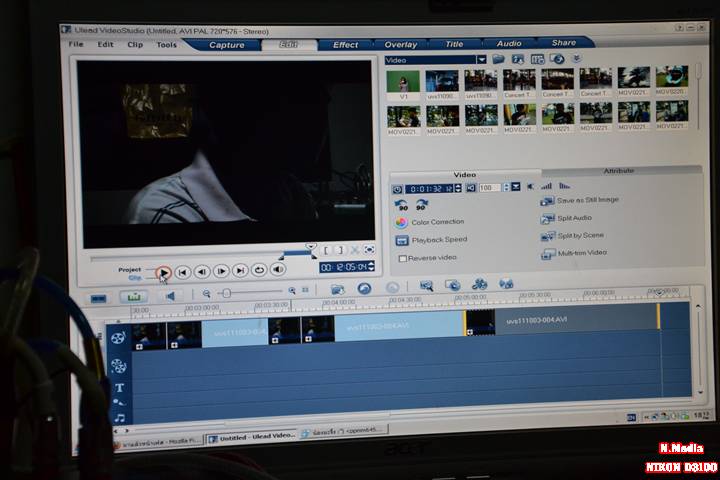This screenshot has height=480, width=720.
Task: Switch to Timeline view button
Action: pos(134,297)
